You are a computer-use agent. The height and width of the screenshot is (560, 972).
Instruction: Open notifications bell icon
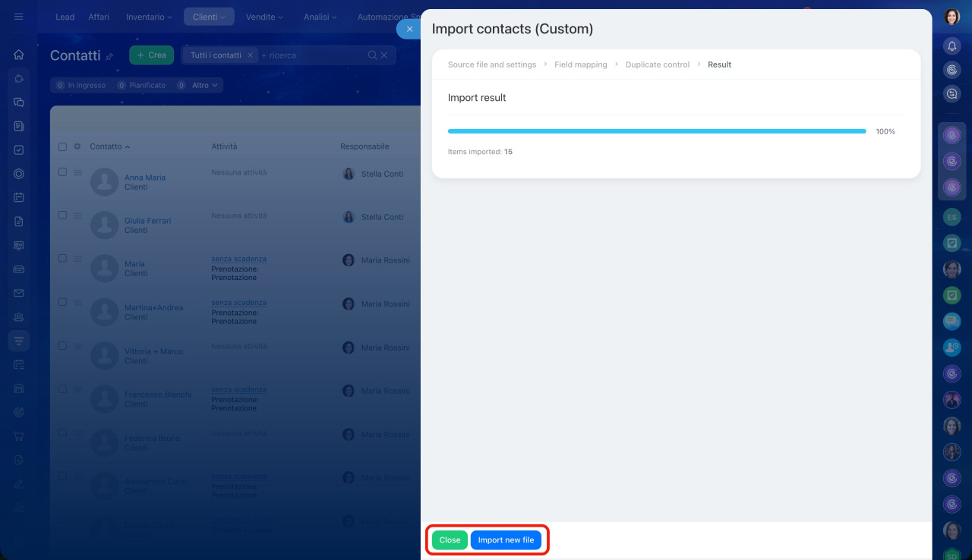951,46
